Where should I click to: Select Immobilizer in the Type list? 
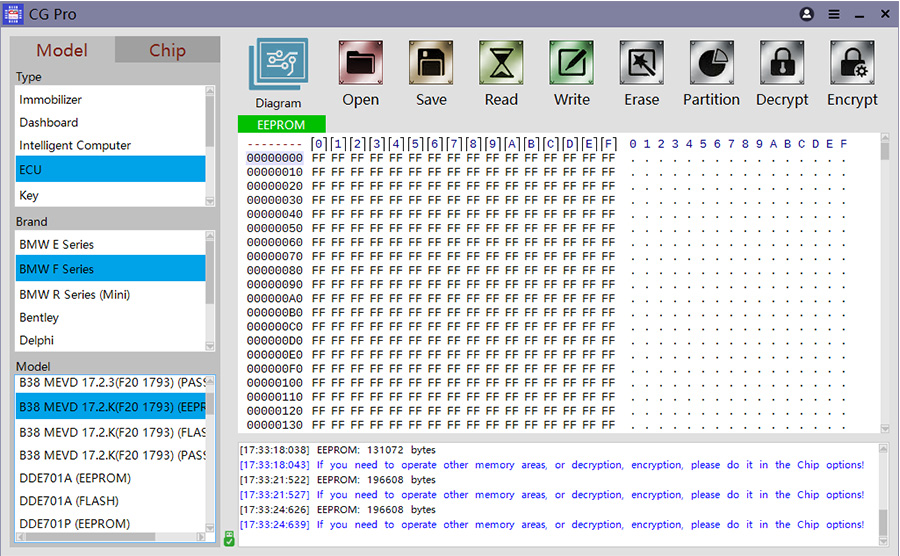(x=51, y=100)
